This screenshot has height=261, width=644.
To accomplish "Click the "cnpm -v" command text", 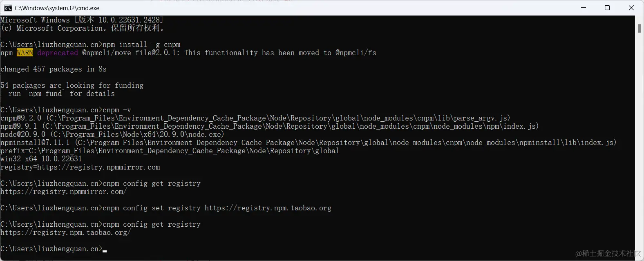I will coord(117,110).
